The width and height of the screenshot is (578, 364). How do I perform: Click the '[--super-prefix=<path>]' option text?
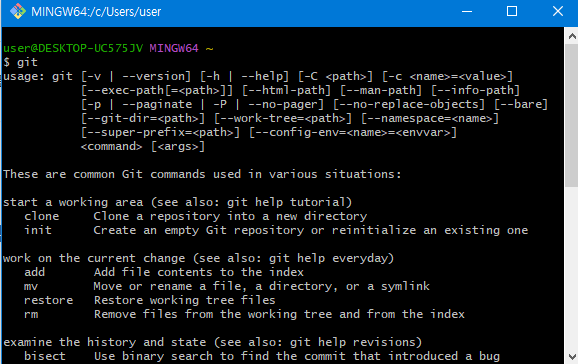[160, 132]
